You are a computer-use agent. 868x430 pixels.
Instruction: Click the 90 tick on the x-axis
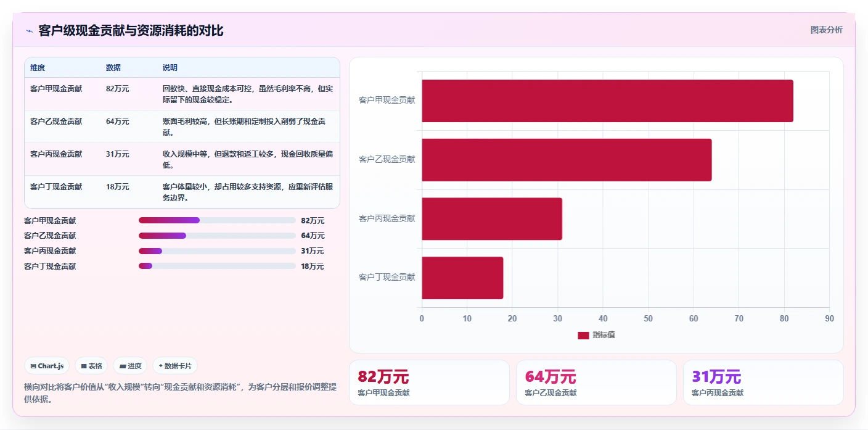829,318
